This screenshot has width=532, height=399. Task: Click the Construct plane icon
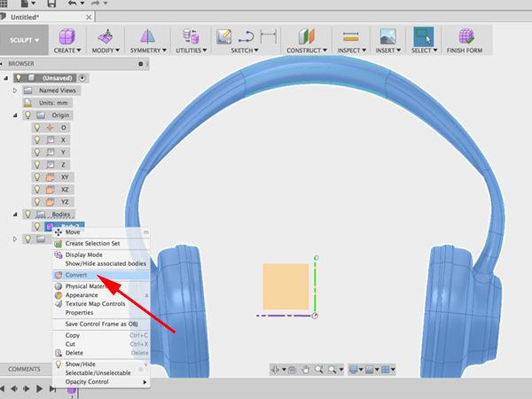[x=307, y=36]
